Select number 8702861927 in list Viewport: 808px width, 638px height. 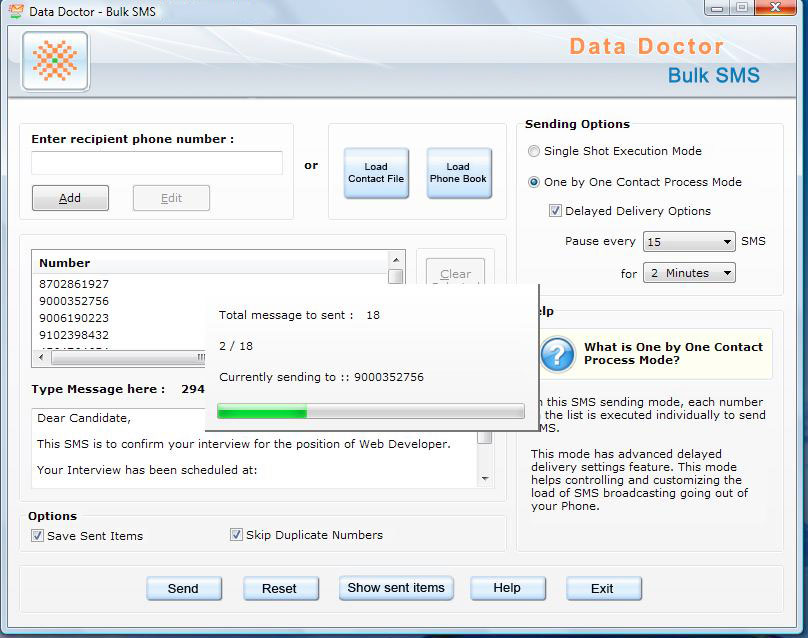(74, 284)
